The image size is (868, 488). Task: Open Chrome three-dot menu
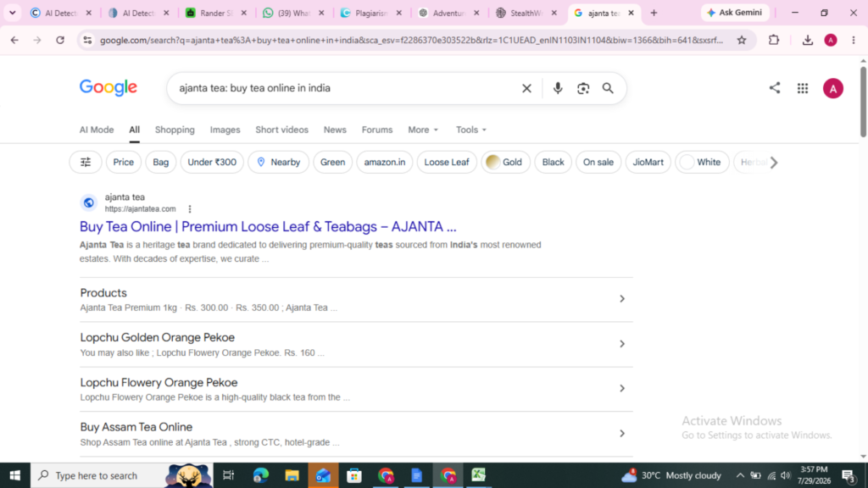(x=853, y=40)
